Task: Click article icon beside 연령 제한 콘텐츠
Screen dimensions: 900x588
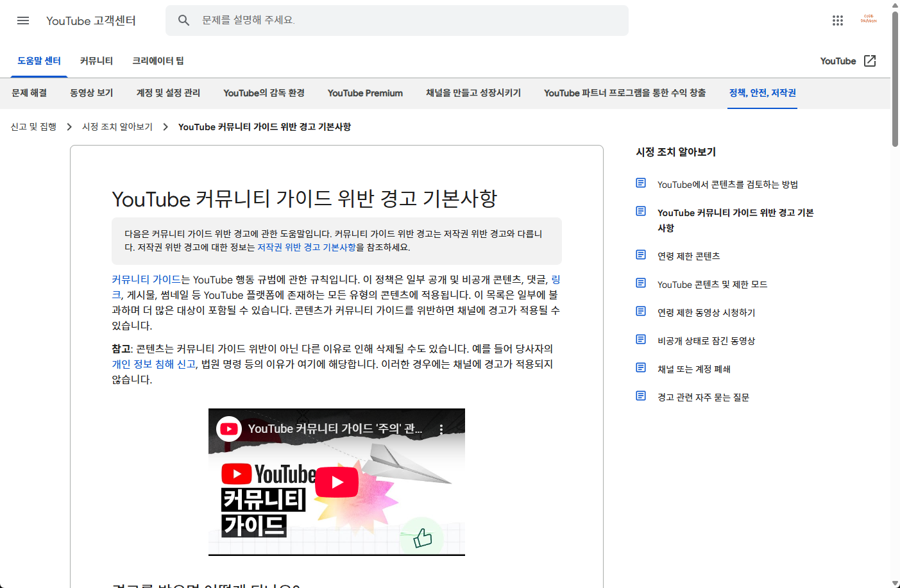Action: click(x=641, y=255)
